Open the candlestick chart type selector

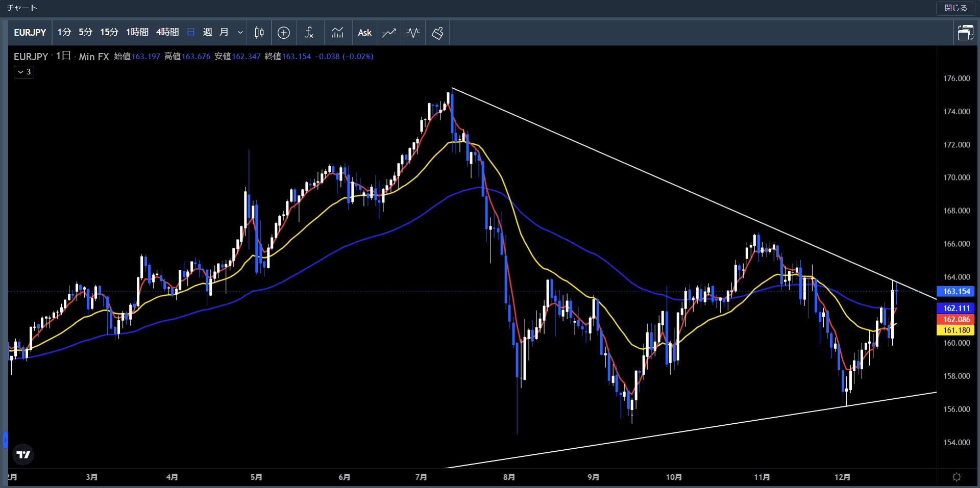259,33
